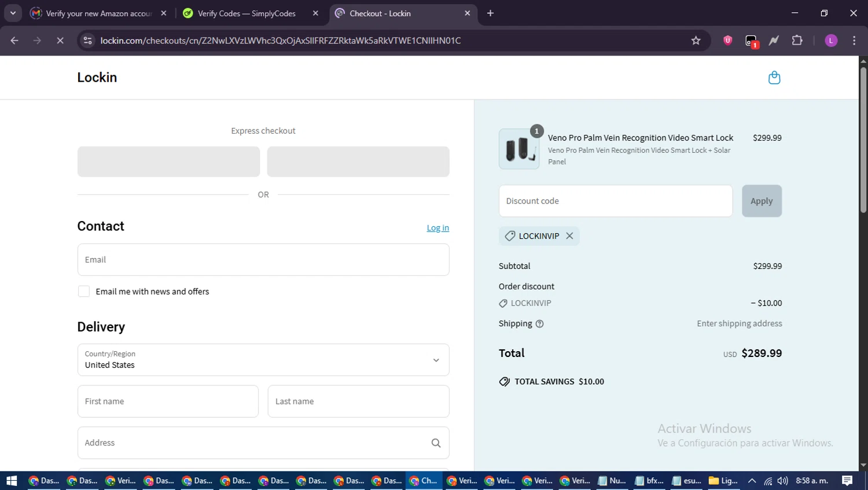The image size is (868, 490).
Task: Enable Email me with news and offers
Action: click(84, 292)
